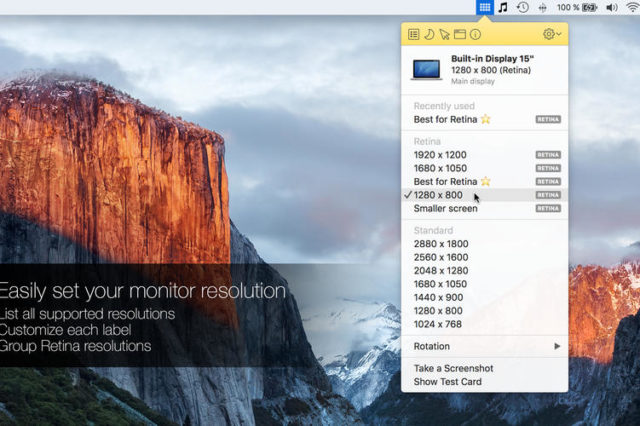The image size is (640, 426).
Task: Choose recently used Best for Retina
Action: click(x=452, y=119)
